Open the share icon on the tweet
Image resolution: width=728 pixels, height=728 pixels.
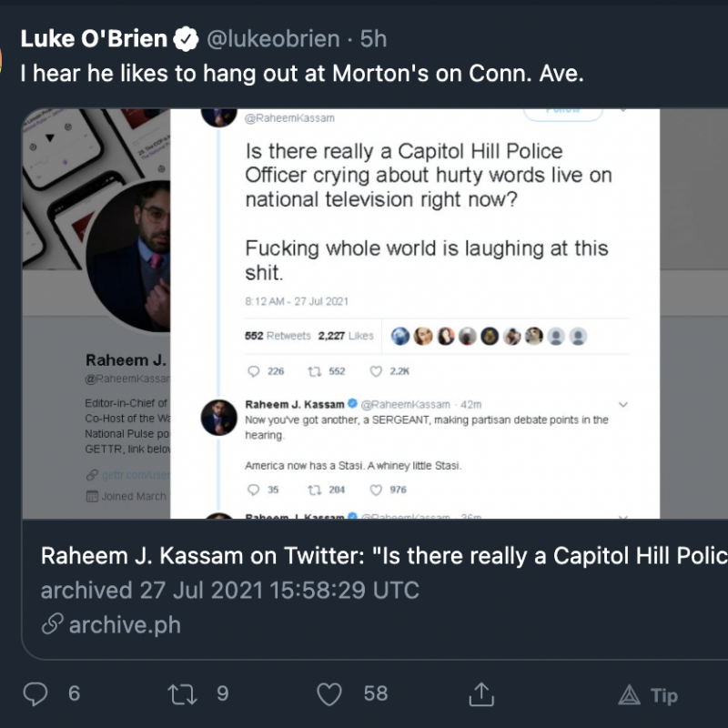click(480, 694)
